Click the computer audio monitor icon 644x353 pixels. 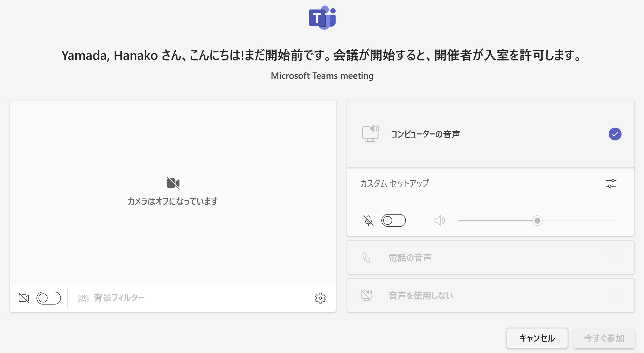tap(370, 134)
